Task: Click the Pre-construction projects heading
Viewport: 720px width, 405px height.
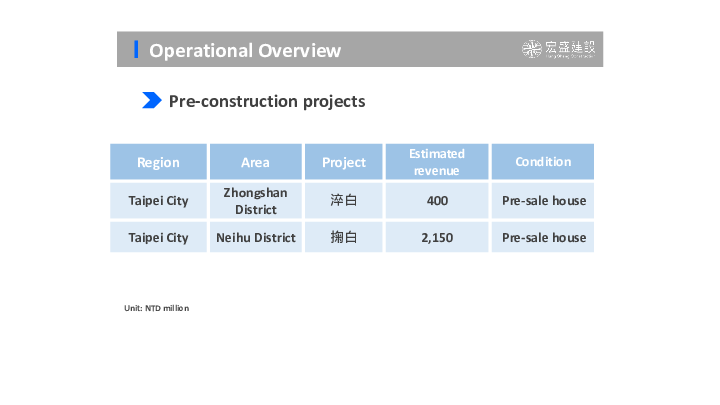Action: [x=266, y=101]
